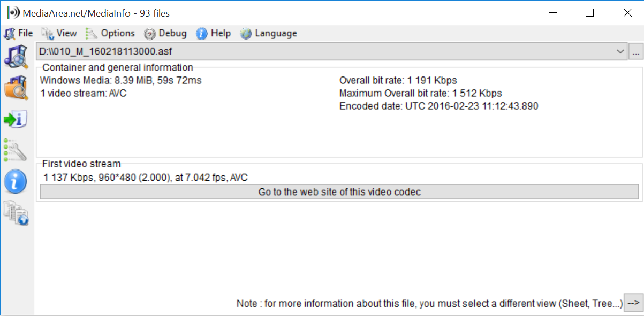Click the '-->' button to change view

point(633,303)
